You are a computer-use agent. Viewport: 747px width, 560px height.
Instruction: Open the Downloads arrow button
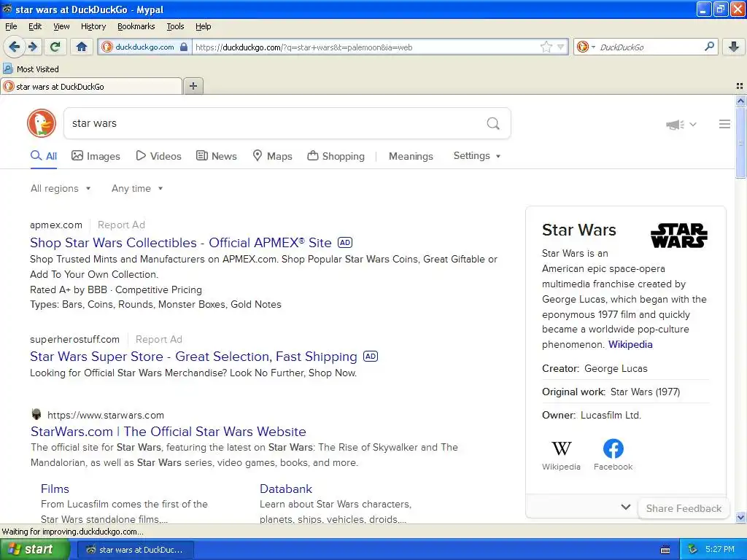(x=734, y=47)
